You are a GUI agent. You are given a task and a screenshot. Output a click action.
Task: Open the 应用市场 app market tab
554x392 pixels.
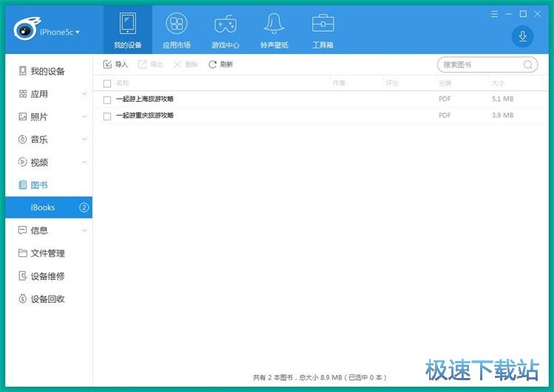tap(177, 30)
